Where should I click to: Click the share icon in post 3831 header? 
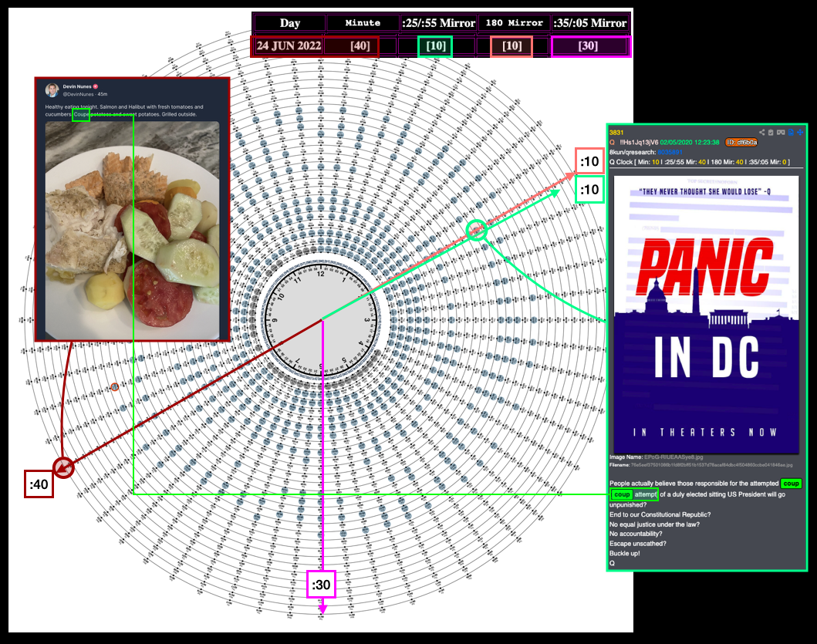(761, 133)
